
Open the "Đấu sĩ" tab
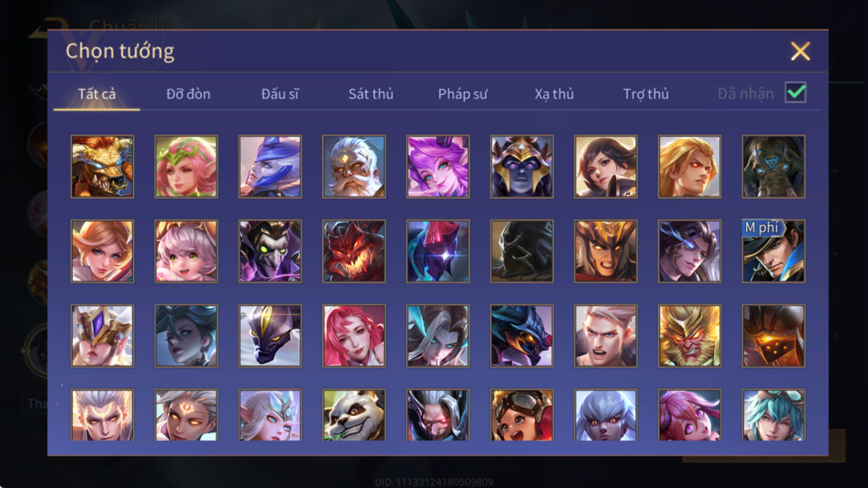pyautogui.click(x=280, y=94)
